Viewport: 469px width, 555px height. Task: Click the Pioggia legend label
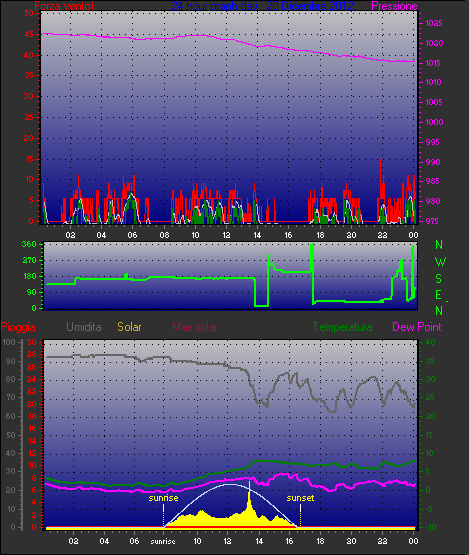tap(18, 327)
